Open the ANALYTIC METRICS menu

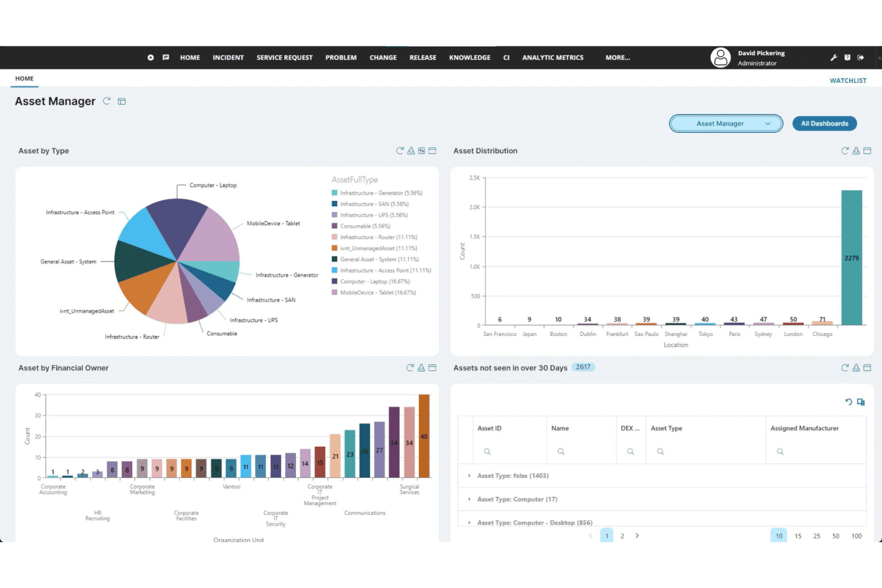553,58
